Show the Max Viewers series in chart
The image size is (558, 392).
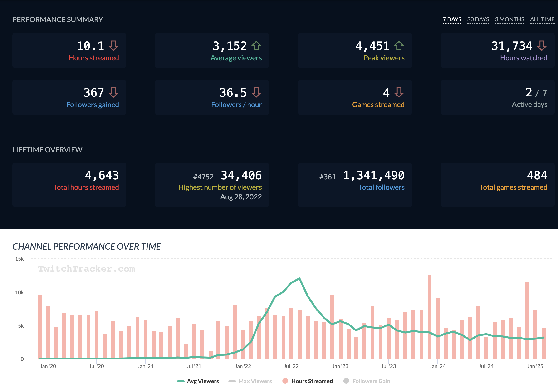255,381
